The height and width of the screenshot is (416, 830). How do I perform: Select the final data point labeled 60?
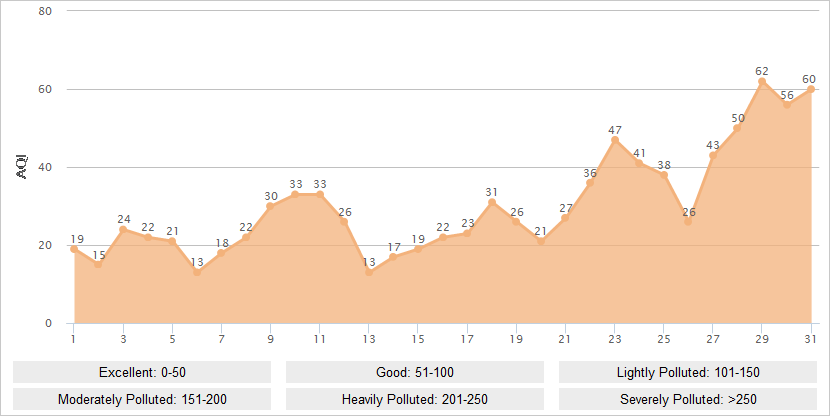tap(811, 89)
